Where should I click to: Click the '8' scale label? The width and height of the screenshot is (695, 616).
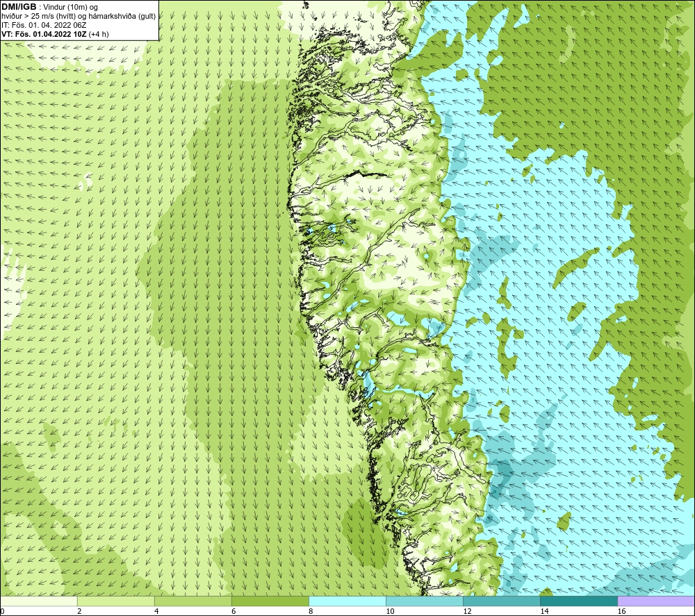[x=311, y=612]
